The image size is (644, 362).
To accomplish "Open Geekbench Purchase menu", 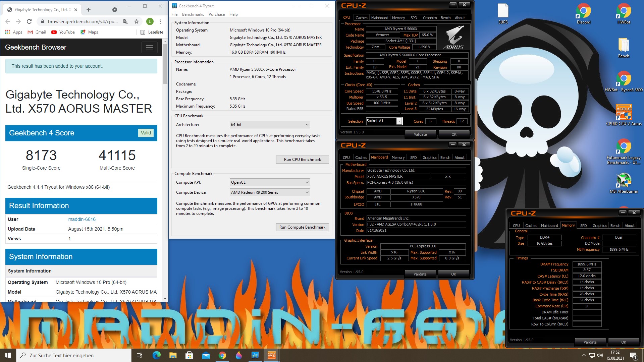I will pos(217,14).
